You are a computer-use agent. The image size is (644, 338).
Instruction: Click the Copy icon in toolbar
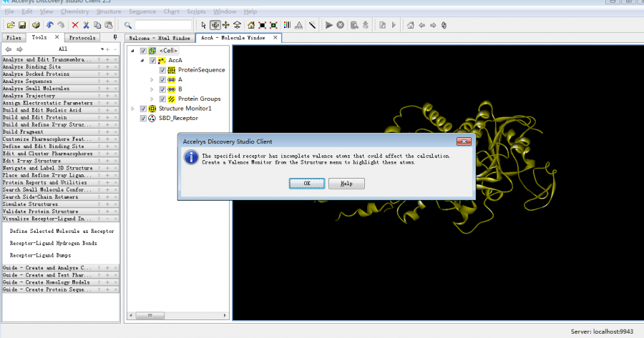pyautogui.click(x=97, y=25)
